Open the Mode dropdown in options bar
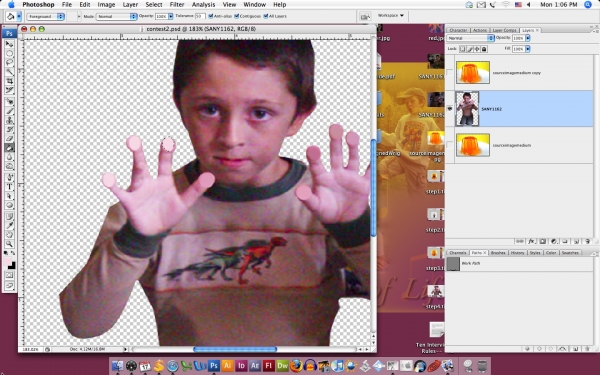Screen dimensions: 600x375 116,16
